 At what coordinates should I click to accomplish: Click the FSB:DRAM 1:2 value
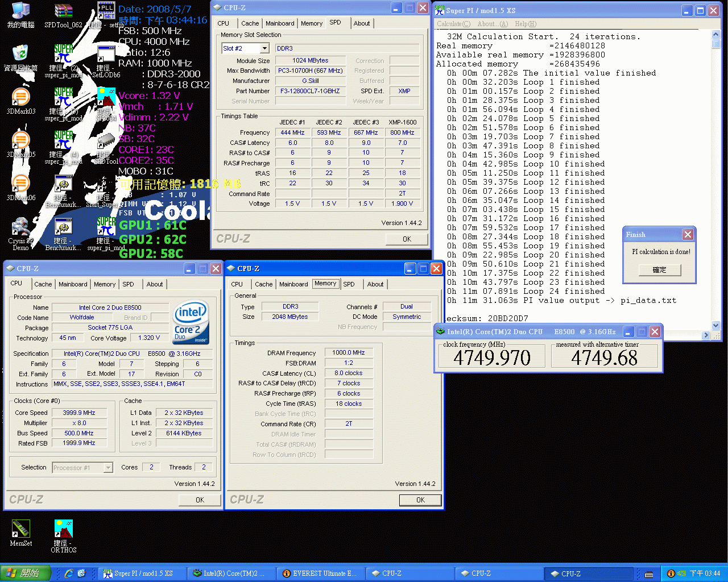pos(349,363)
